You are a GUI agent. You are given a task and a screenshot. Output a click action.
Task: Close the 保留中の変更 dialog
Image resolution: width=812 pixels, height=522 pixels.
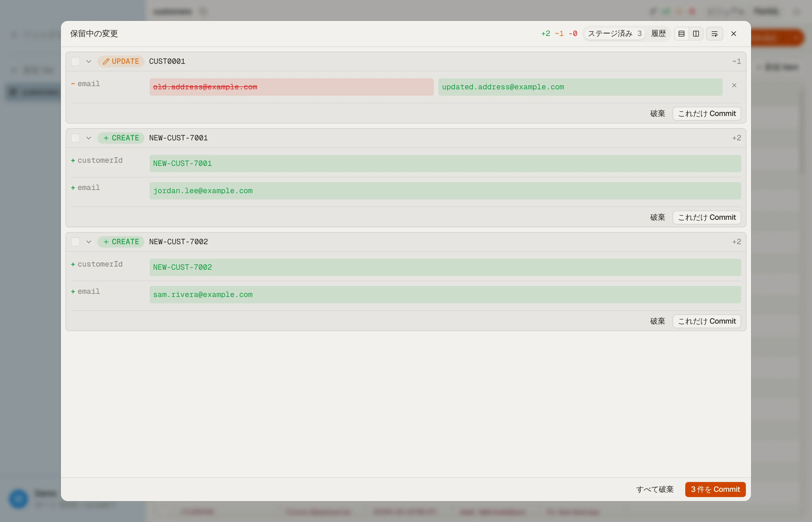coord(734,34)
